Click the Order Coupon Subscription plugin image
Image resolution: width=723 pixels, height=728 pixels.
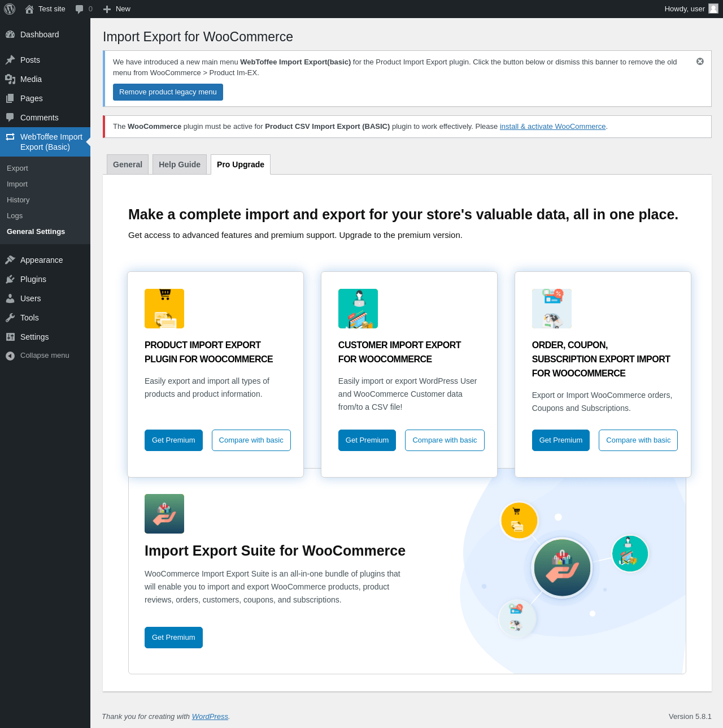(x=552, y=309)
